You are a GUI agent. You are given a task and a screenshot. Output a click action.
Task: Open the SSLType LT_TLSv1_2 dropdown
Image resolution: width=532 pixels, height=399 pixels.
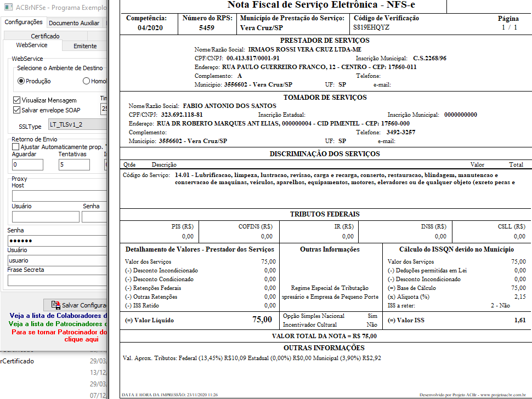(77, 124)
